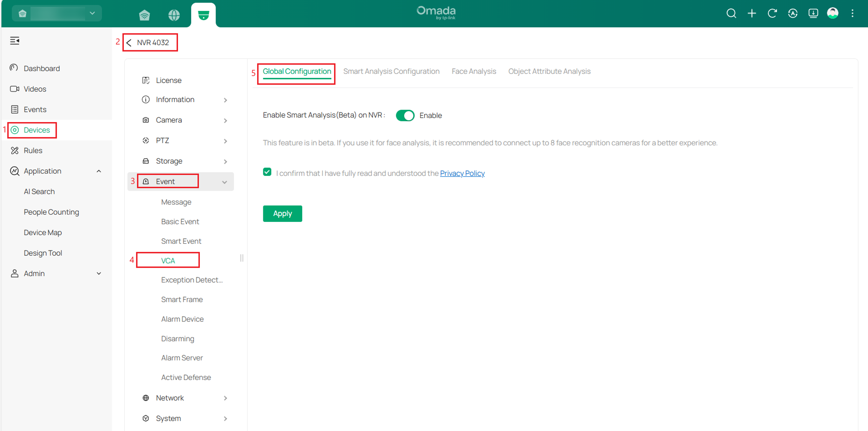Open the Disarming submenu item
This screenshot has width=868, height=431.
[177, 338]
